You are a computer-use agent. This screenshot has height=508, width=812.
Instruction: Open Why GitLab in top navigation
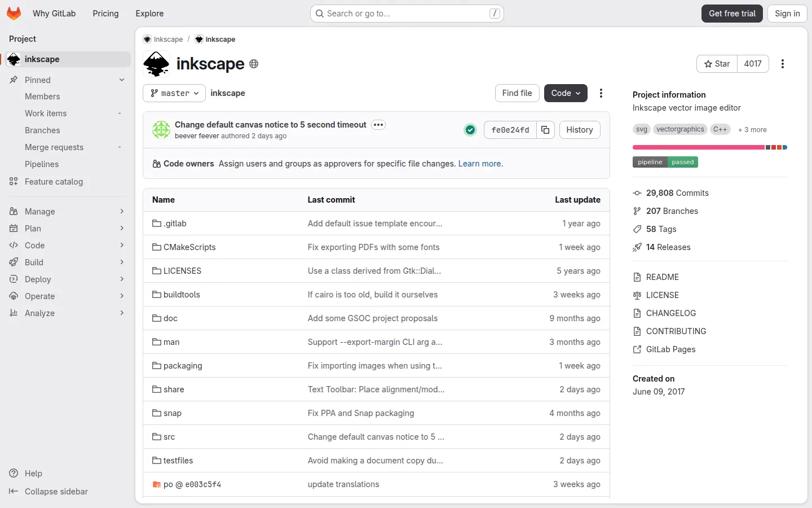(x=54, y=14)
